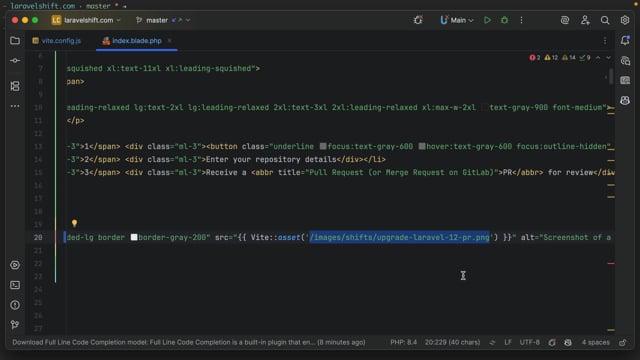Viewport: 640px width, 360px height.
Task: Run the Main configuration
Action: [x=487, y=20]
